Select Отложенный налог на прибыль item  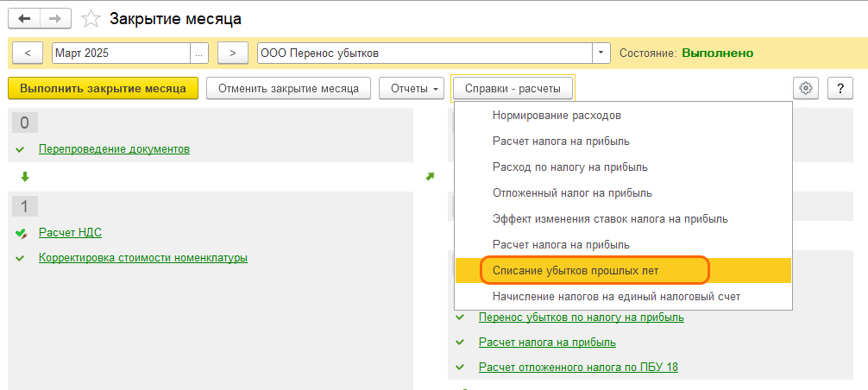tap(571, 192)
